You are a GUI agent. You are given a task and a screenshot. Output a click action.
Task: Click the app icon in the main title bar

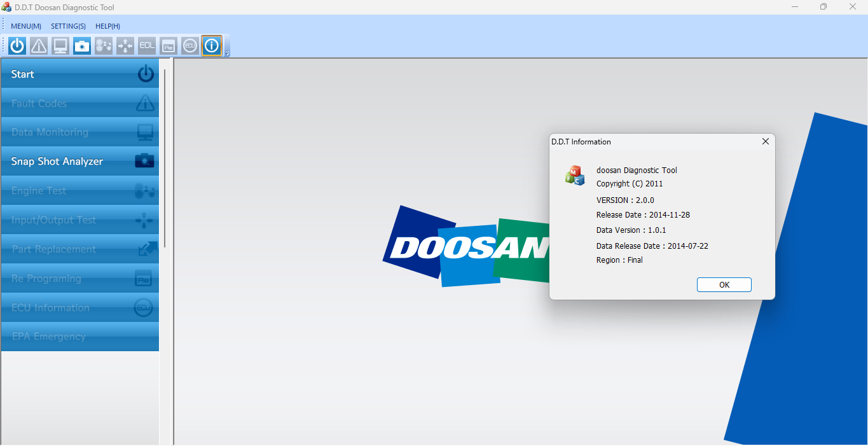pyautogui.click(x=6, y=7)
